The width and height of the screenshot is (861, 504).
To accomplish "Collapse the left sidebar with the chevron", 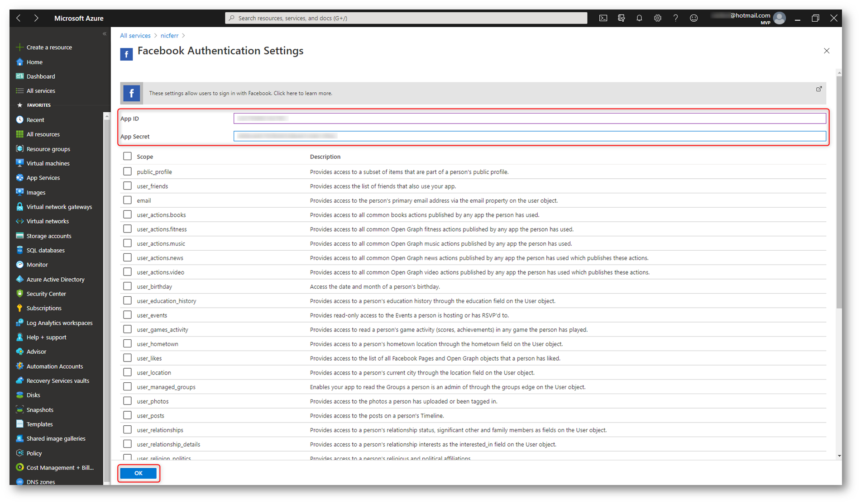I will 105,34.
